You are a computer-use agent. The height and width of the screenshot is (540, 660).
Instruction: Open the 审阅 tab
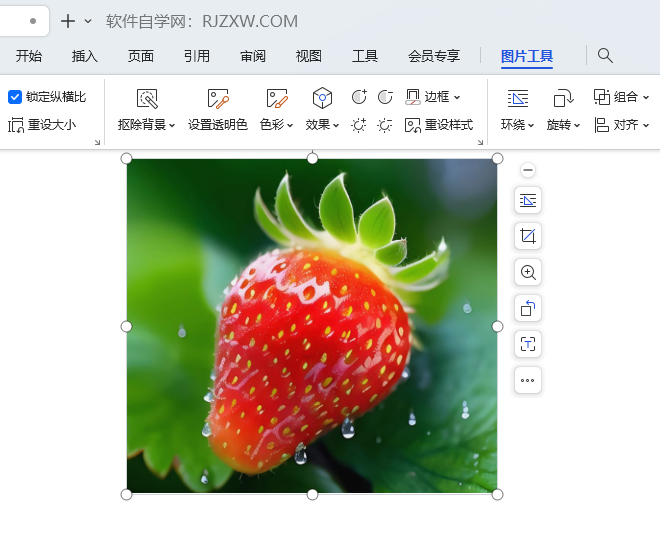(x=253, y=56)
